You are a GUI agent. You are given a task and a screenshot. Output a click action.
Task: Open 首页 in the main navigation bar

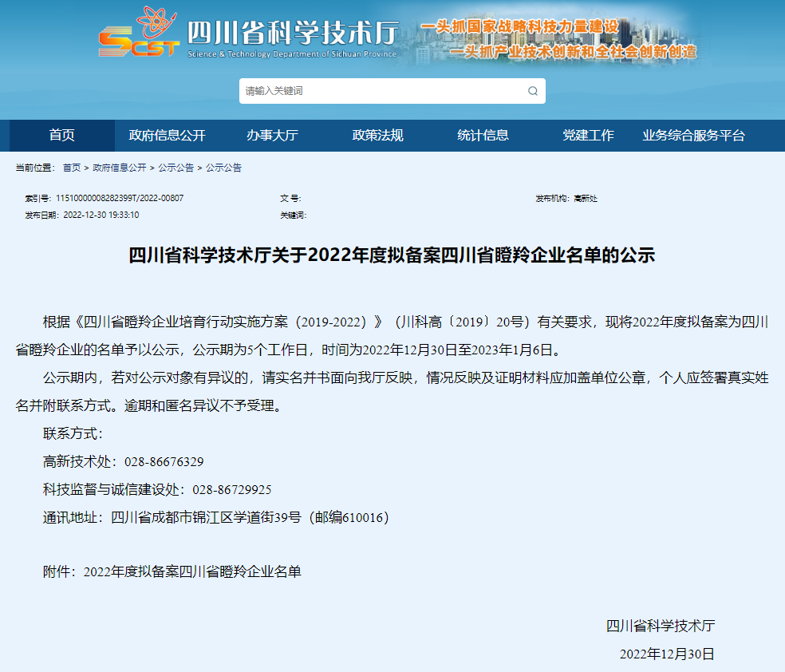click(61, 136)
